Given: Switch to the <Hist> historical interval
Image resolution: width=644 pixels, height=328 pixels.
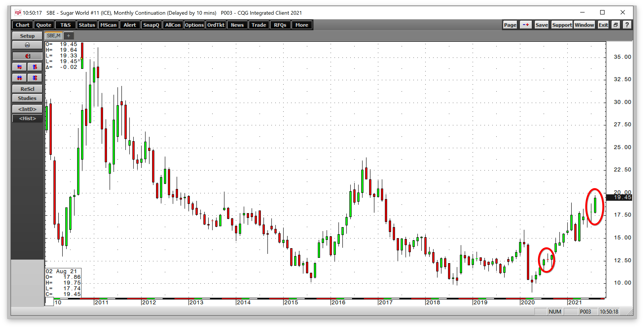Looking at the screenshot, I should click(27, 118).
